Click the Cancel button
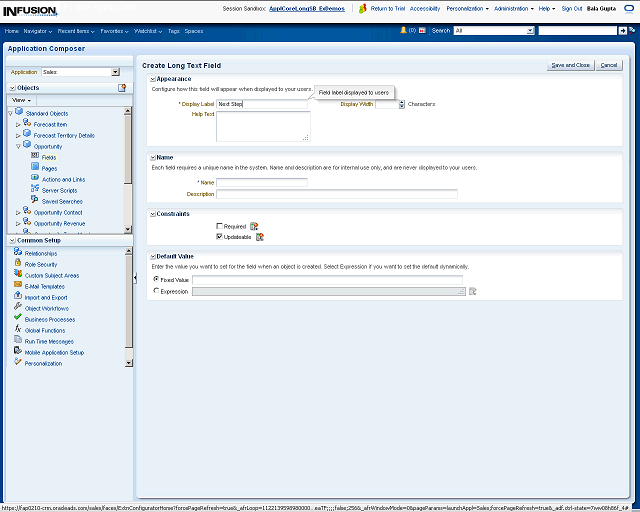 tap(608, 65)
